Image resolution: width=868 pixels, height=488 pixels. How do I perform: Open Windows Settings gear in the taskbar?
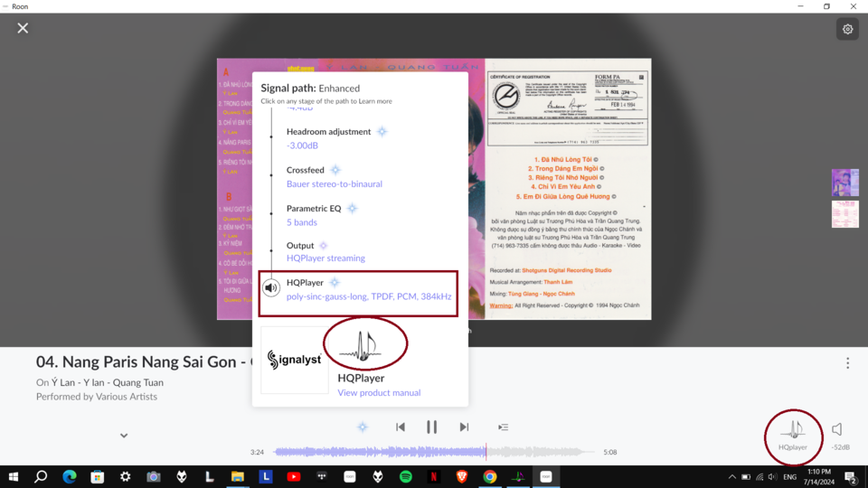(x=125, y=477)
